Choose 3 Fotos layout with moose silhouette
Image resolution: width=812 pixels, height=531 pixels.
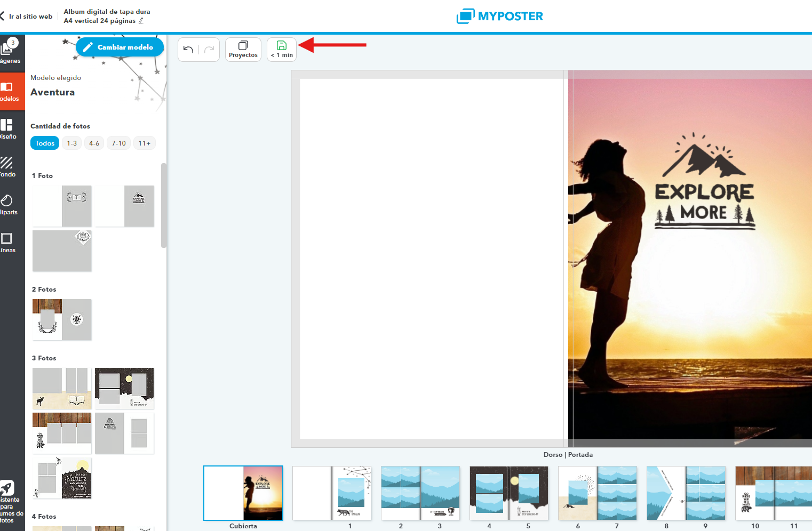62,389
